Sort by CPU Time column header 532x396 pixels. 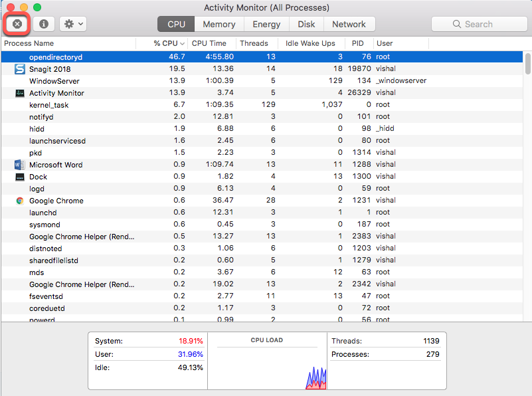tap(211, 43)
